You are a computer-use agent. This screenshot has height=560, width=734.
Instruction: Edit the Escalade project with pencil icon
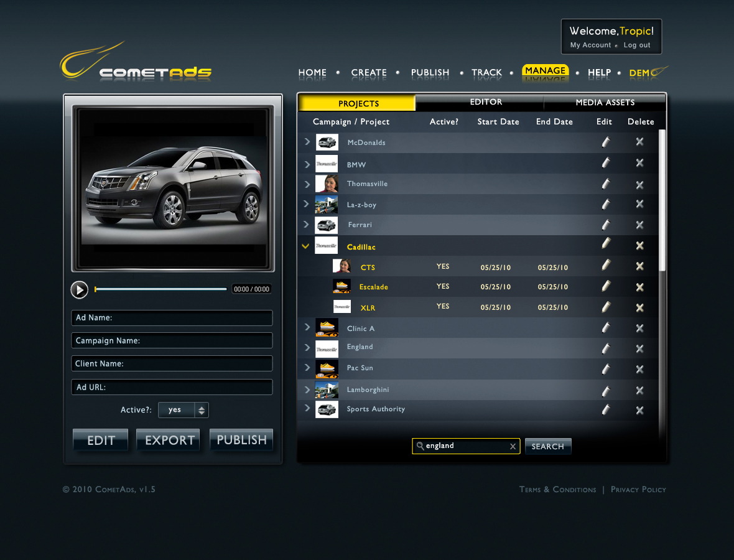[x=606, y=286]
